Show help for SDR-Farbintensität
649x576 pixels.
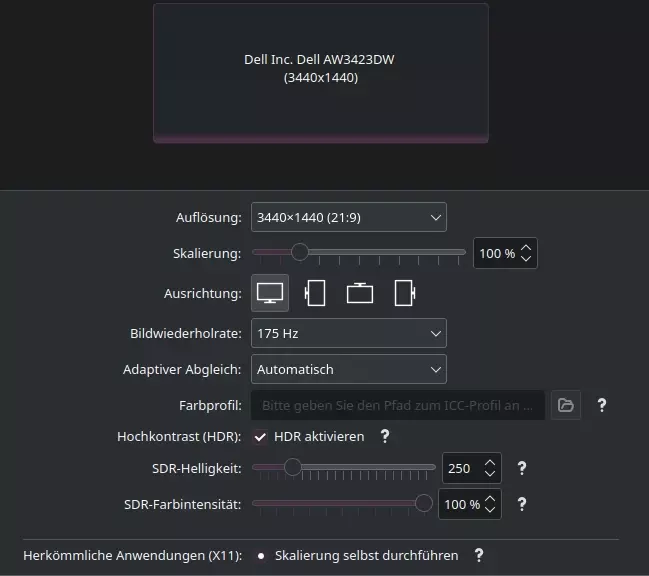(x=522, y=504)
